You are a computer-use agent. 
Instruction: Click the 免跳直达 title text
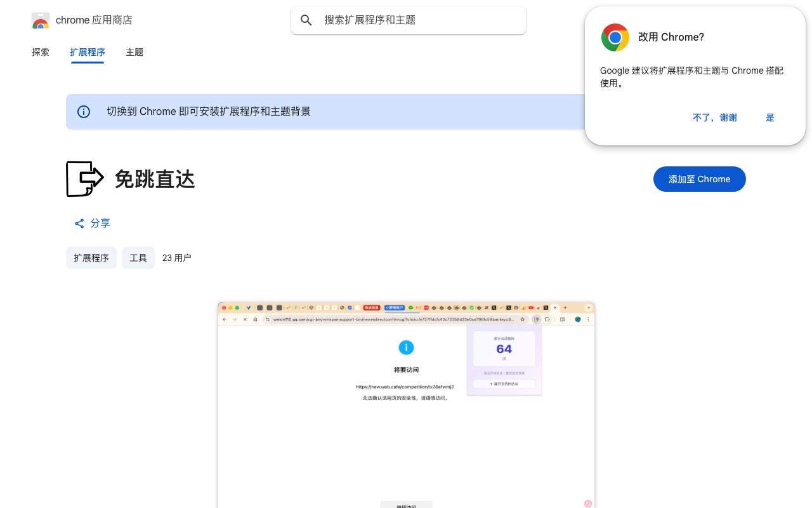pos(155,179)
